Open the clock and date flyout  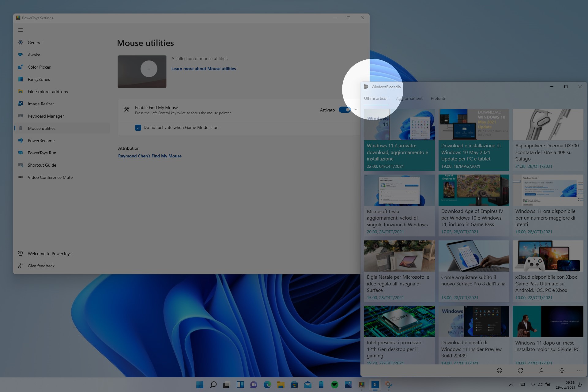(565, 385)
